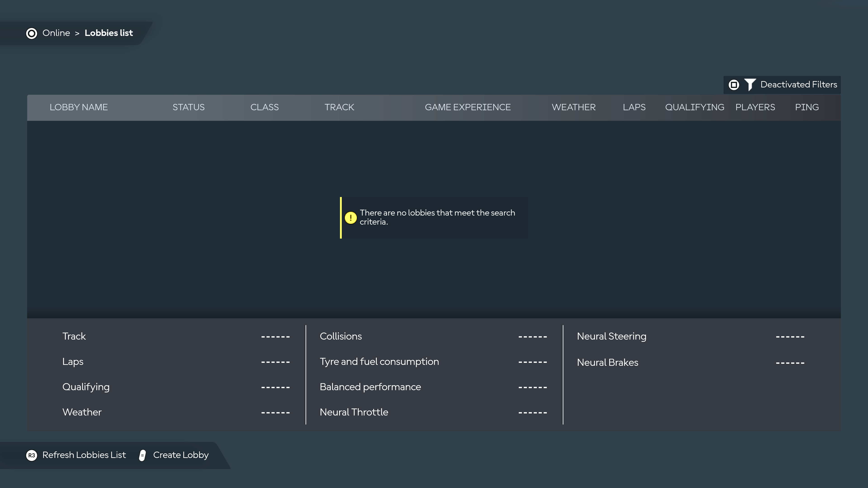This screenshot has height=488, width=868.
Task: Sort by WEATHER column header
Action: click(573, 107)
